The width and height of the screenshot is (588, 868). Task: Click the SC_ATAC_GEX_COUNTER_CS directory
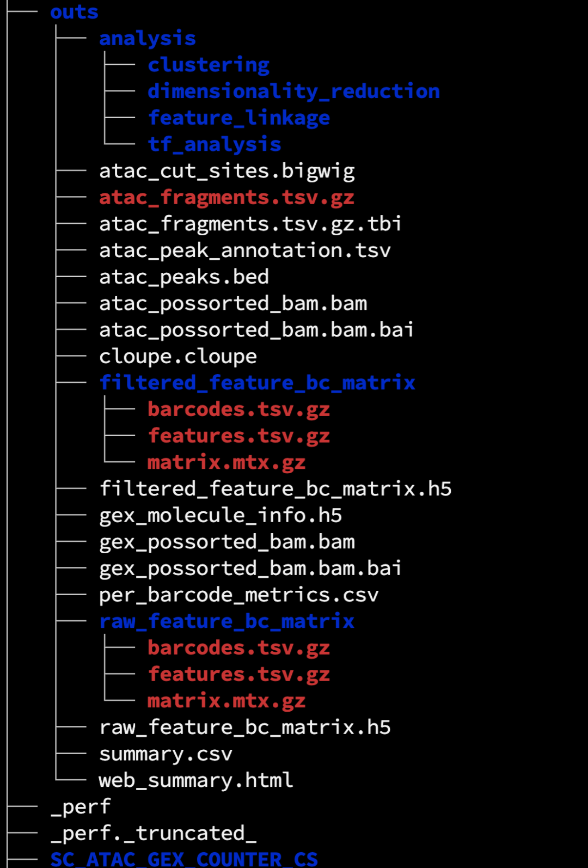coord(184,859)
